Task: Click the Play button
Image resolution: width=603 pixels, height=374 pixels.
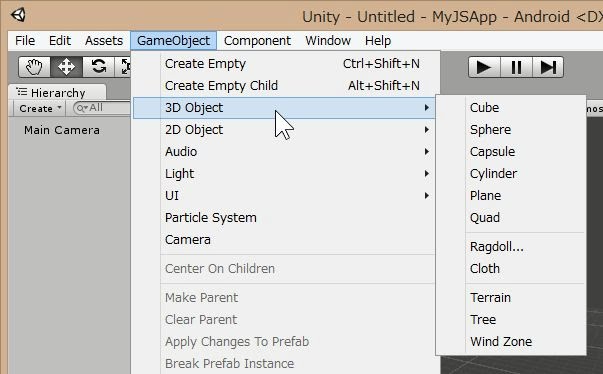Action: click(484, 67)
